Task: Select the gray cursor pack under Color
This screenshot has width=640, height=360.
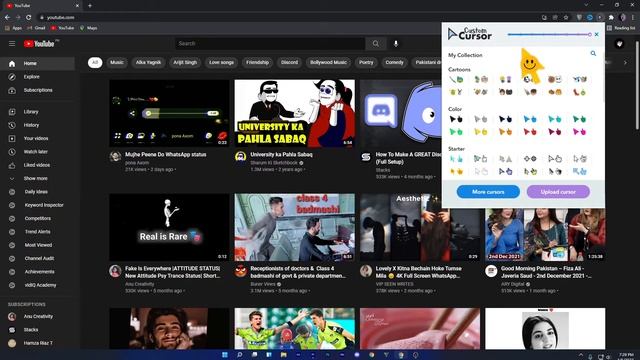Action: pos(480,119)
